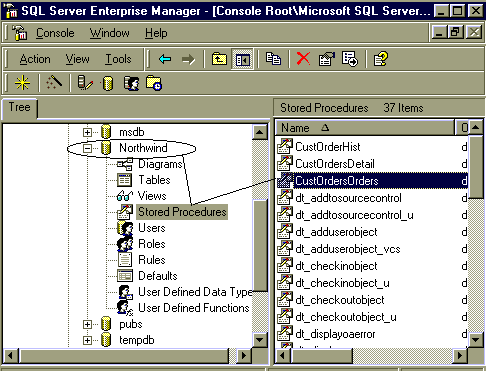
Task: Select the Diagrams node
Action: tap(160, 164)
